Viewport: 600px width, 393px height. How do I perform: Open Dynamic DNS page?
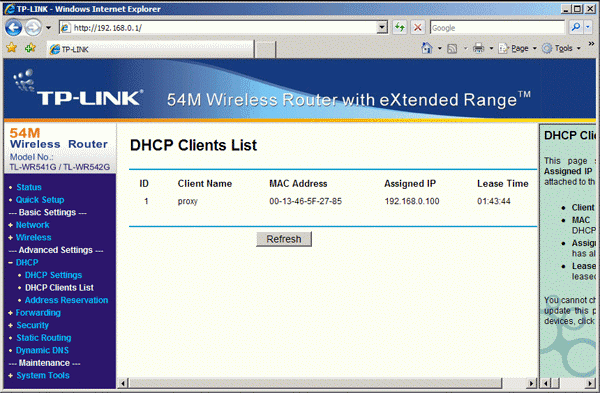click(x=42, y=350)
